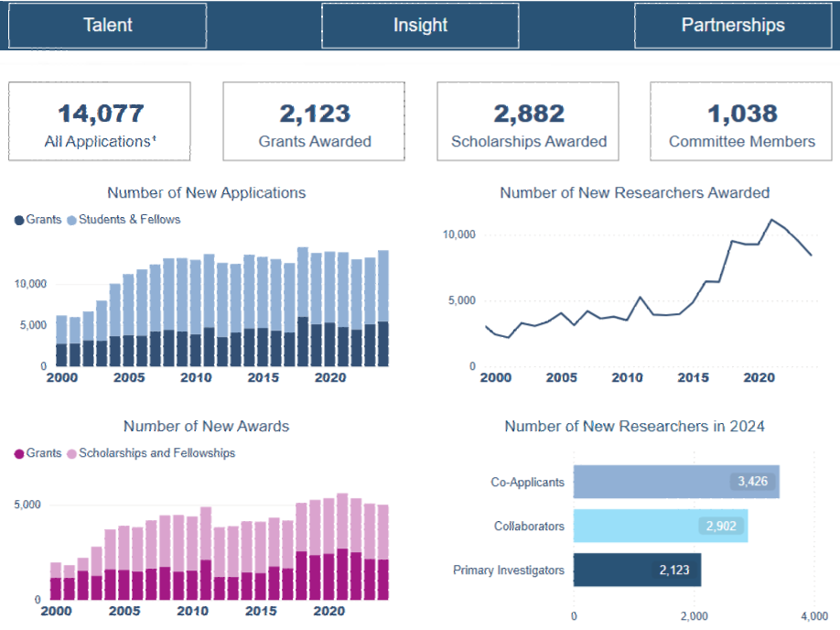Open the Scholarships Awarded card

point(528,122)
